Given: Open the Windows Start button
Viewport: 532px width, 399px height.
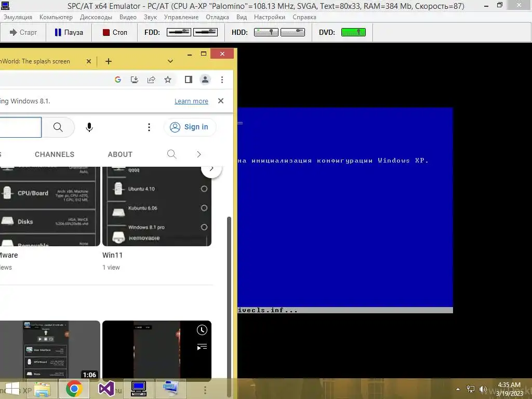Looking at the screenshot, I should pos(12,389).
